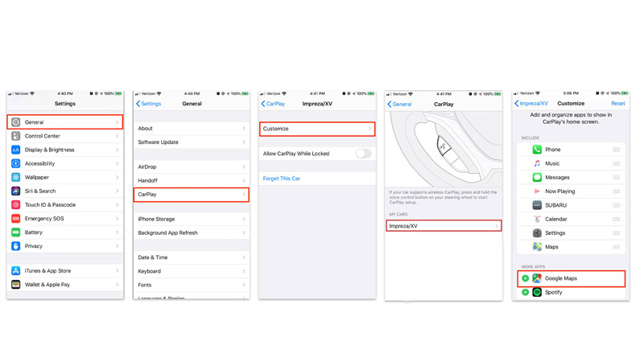Image resolution: width=644 pixels, height=362 pixels.
Task: Click the steering wheel illustration
Action: [444, 149]
